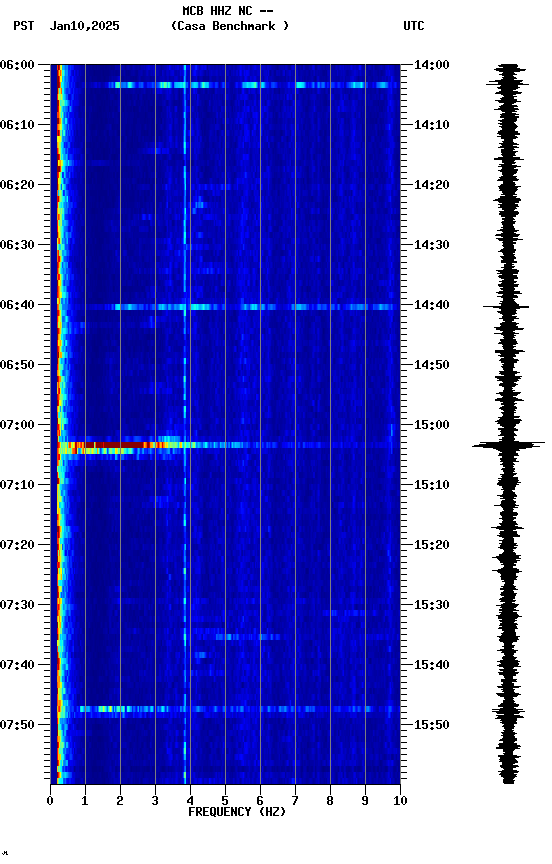
Task: Click the 15:50 UTC time label
Action: click(432, 725)
